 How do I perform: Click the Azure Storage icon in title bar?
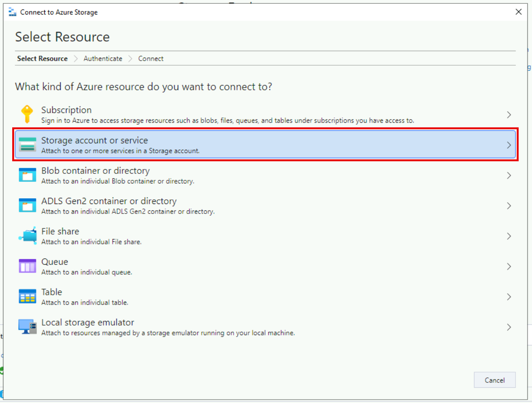pyautogui.click(x=13, y=12)
